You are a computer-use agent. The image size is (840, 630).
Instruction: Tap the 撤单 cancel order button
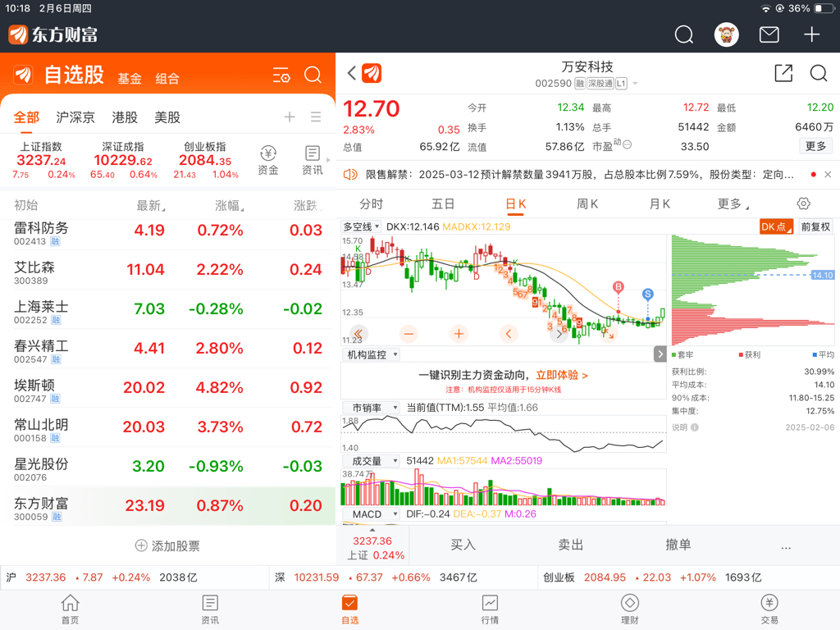678,545
